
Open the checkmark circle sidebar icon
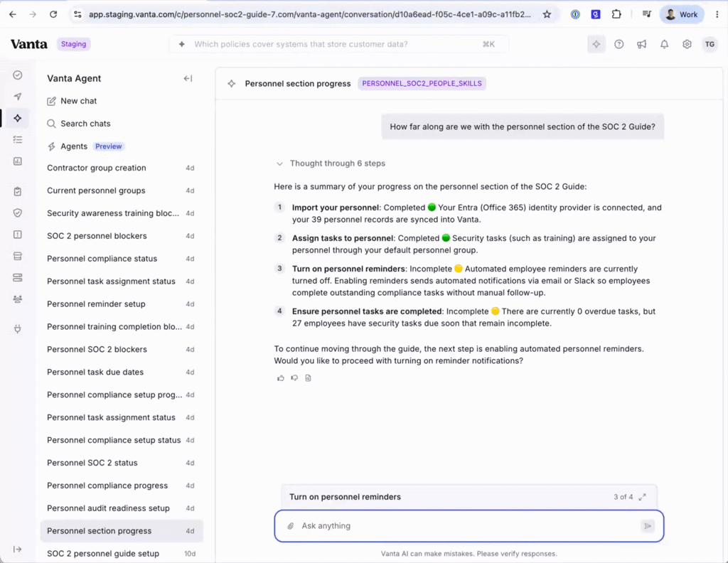18,75
